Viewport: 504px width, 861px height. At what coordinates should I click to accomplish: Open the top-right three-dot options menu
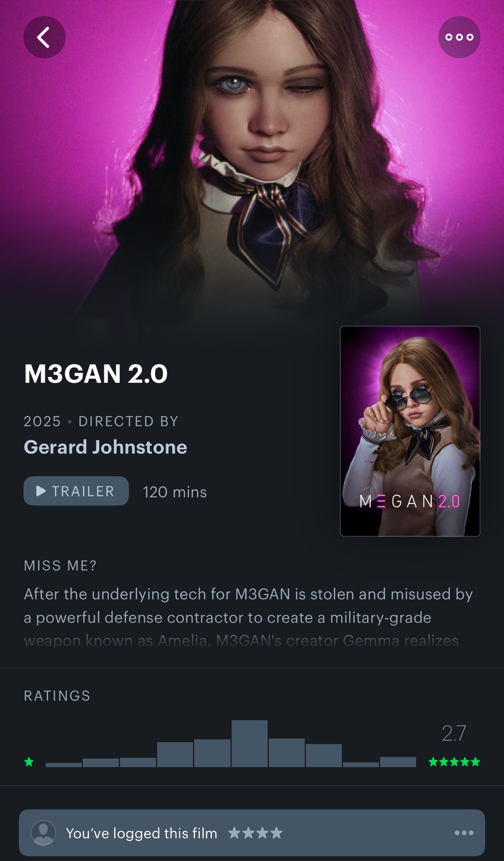pos(459,37)
